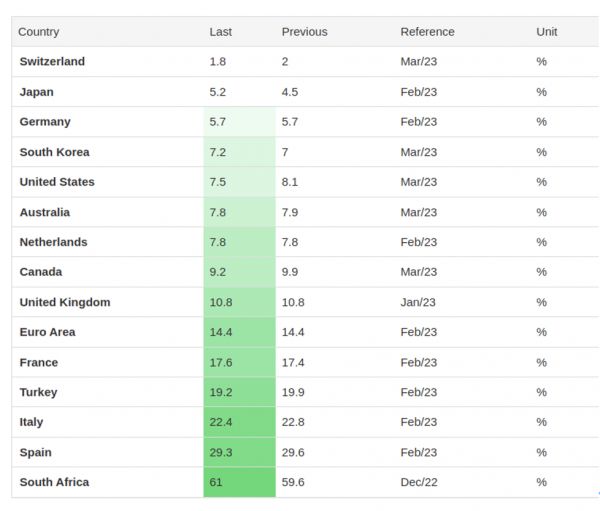The width and height of the screenshot is (600, 511).
Task: Open the Australia country link
Action: 45,212
